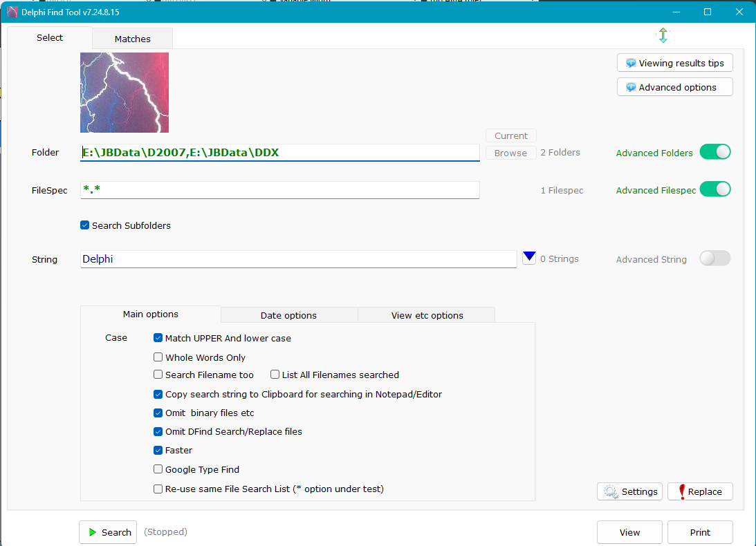Open the Date options tab
The width and height of the screenshot is (756, 546).
[x=288, y=315]
